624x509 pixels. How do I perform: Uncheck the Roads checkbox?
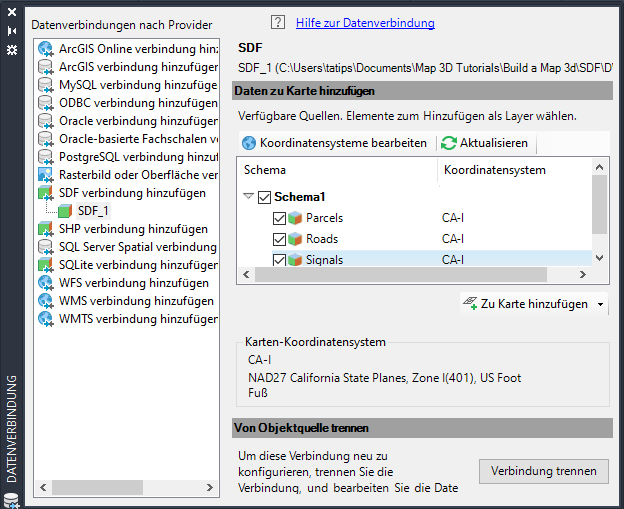(279, 239)
